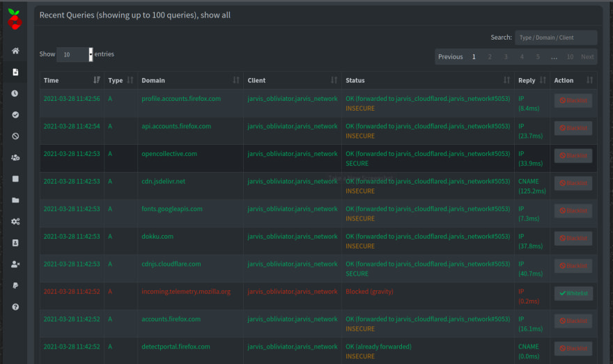Click the CNAME (125.2ms) reply cell
Screen dimensions: 613x364
(x=532, y=187)
